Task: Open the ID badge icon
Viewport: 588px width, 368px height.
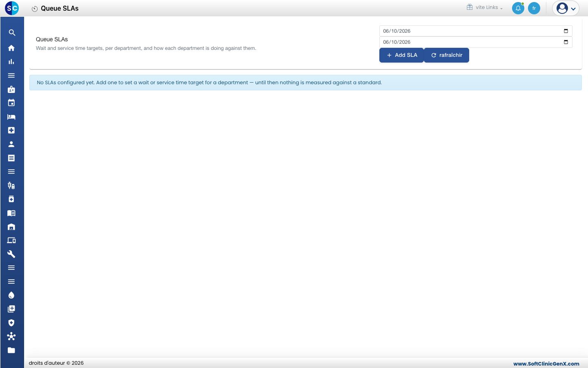Action: pyautogui.click(x=11, y=89)
